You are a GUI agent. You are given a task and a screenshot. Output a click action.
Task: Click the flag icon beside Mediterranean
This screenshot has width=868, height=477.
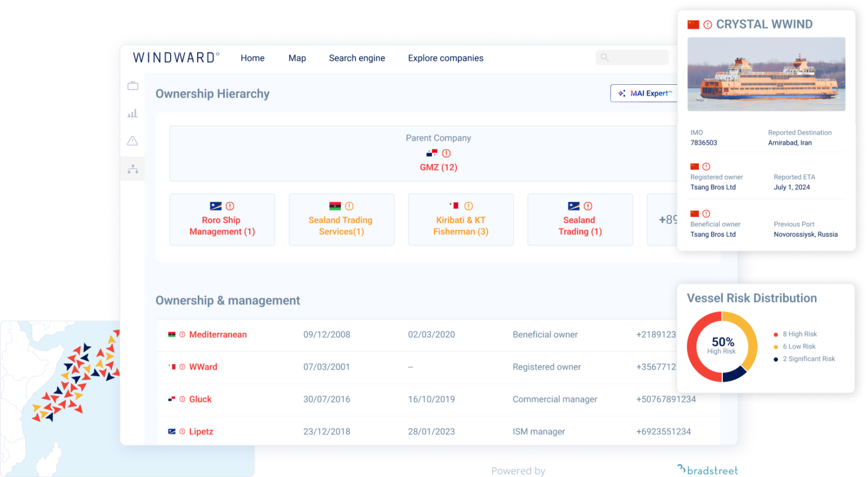coord(172,335)
